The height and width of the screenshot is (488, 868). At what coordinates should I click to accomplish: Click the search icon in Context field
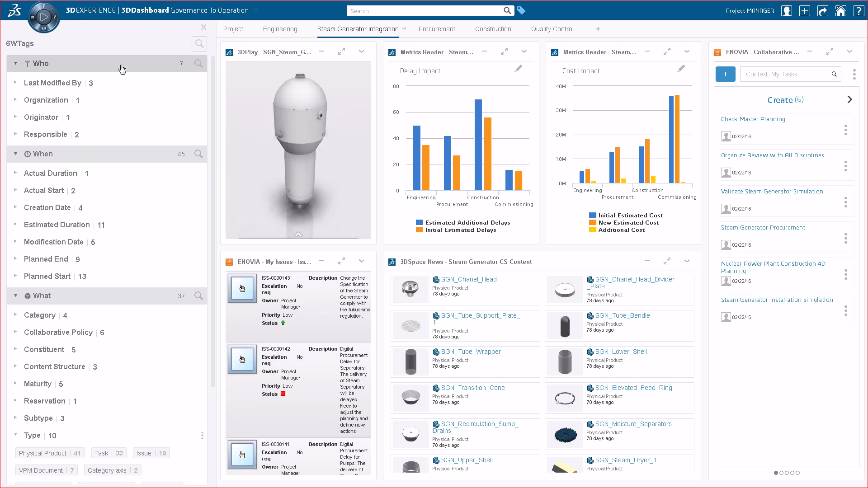tap(834, 74)
